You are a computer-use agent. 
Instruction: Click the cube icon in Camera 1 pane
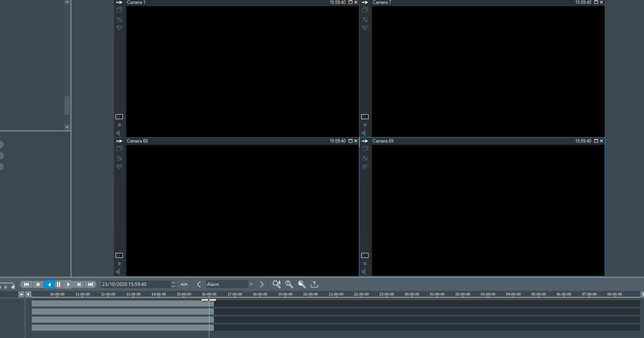pyautogui.click(x=119, y=10)
